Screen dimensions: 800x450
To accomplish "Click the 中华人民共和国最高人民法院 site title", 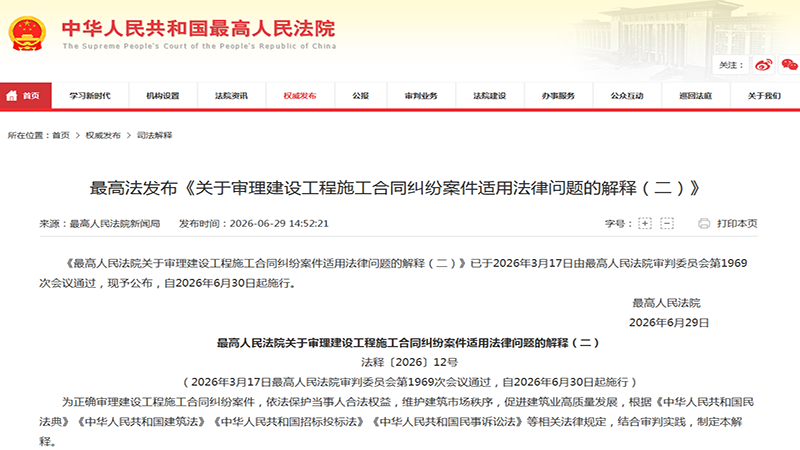I will [x=198, y=28].
